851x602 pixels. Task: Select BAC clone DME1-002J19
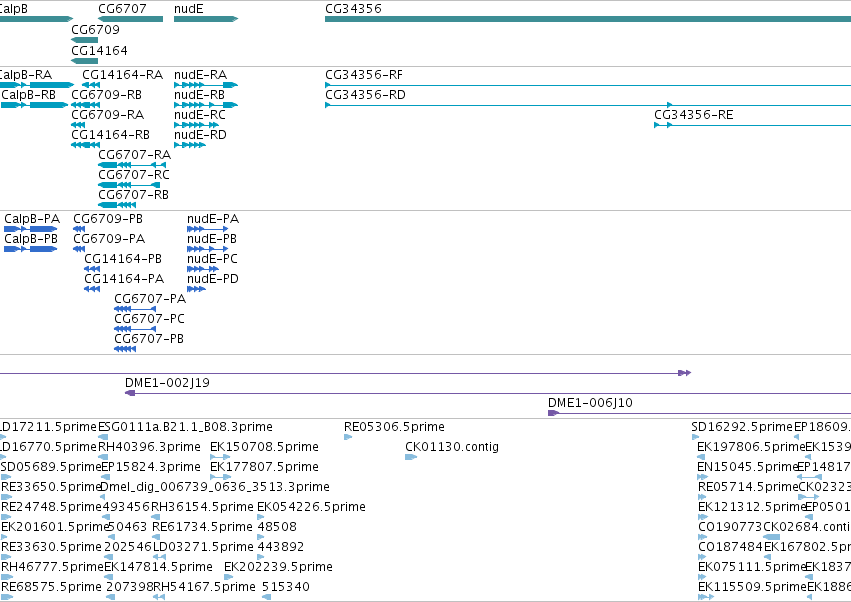point(488,394)
